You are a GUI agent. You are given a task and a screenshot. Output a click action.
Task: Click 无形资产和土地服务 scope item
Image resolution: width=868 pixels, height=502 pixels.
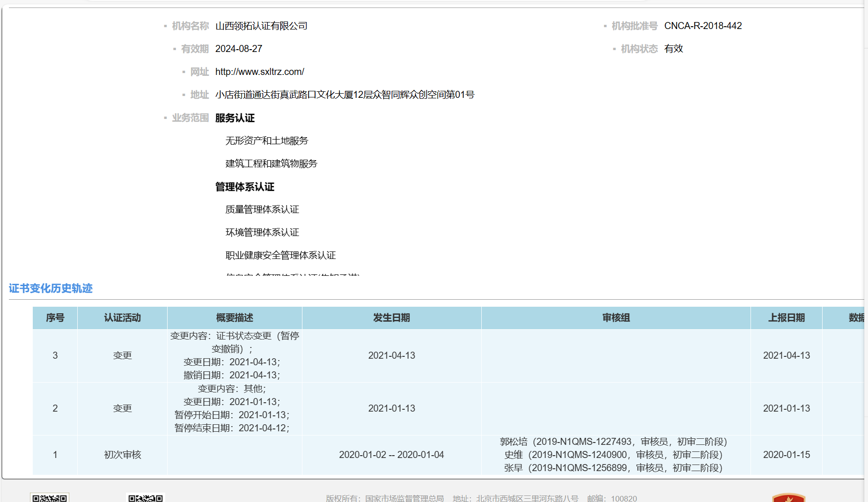click(267, 140)
